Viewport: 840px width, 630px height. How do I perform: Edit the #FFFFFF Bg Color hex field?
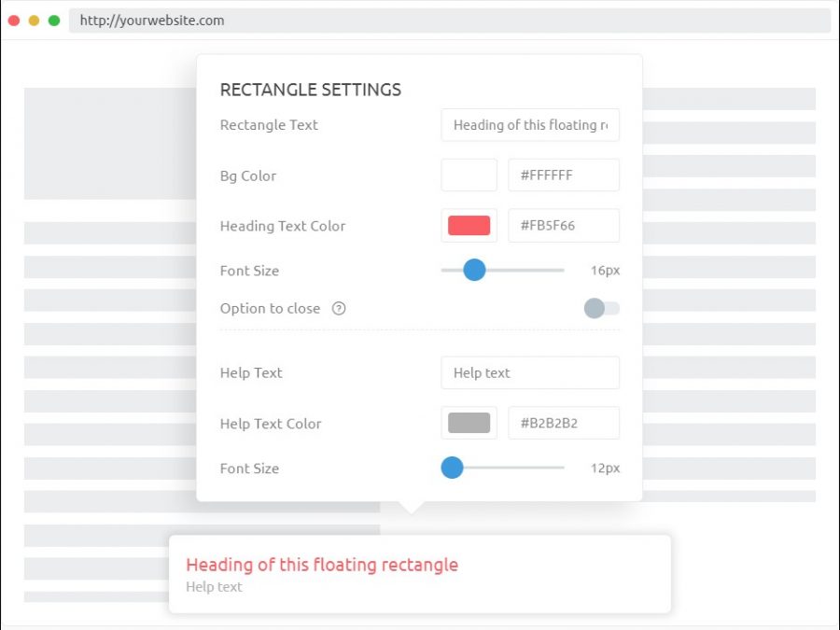click(x=563, y=175)
